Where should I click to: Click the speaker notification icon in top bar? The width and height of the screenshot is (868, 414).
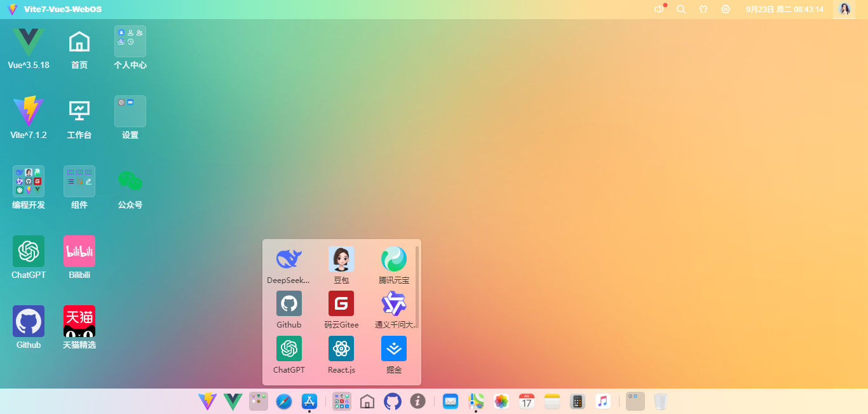(x=659, y=10)
